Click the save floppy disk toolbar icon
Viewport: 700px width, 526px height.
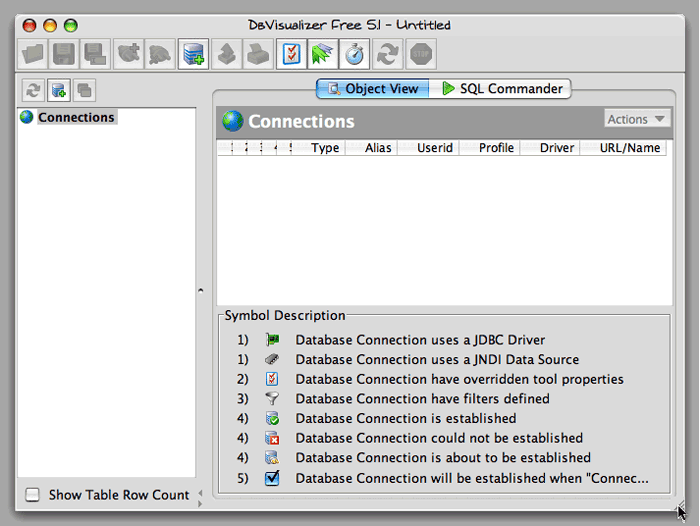64,54
